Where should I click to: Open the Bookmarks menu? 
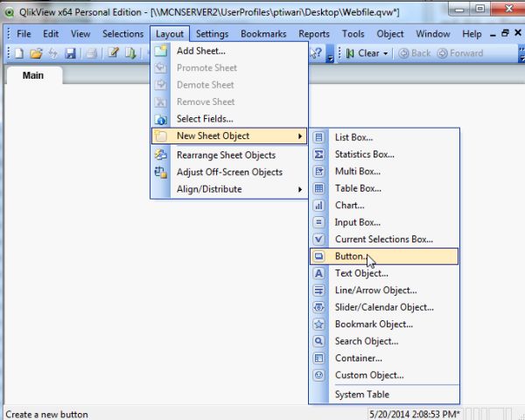click(263, 34)
